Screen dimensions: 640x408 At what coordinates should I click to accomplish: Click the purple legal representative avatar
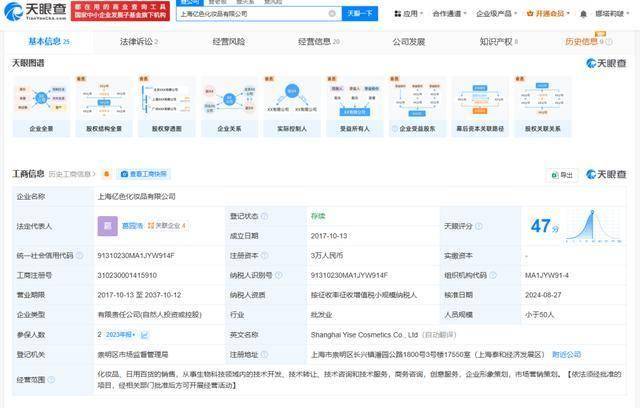[108, 226]
